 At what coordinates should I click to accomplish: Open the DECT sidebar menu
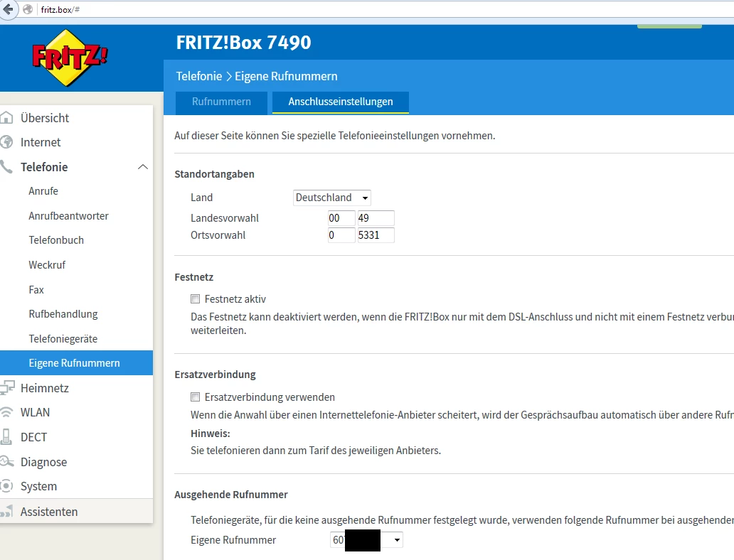point(33,437)
